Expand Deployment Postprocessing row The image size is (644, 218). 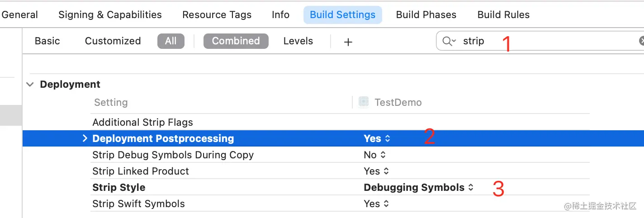pyautogui.click(x=85, y=138)
